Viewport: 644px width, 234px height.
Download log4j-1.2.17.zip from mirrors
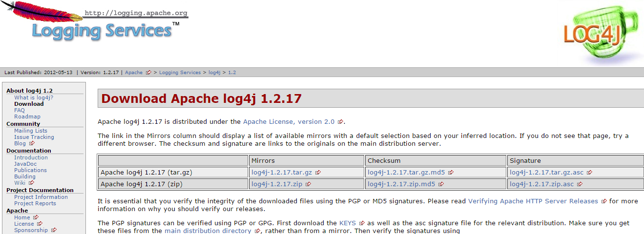click(x=277, y=184)
